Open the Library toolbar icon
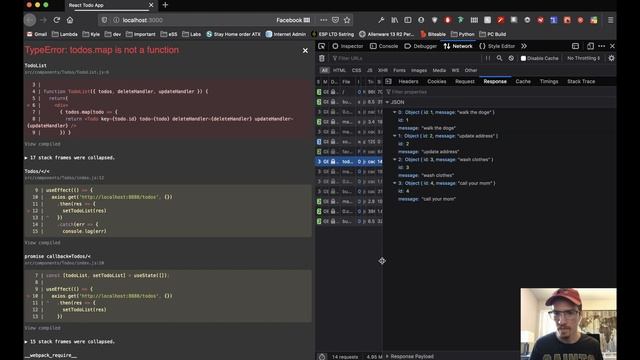 pyautogui.click(x=394, y=20)
